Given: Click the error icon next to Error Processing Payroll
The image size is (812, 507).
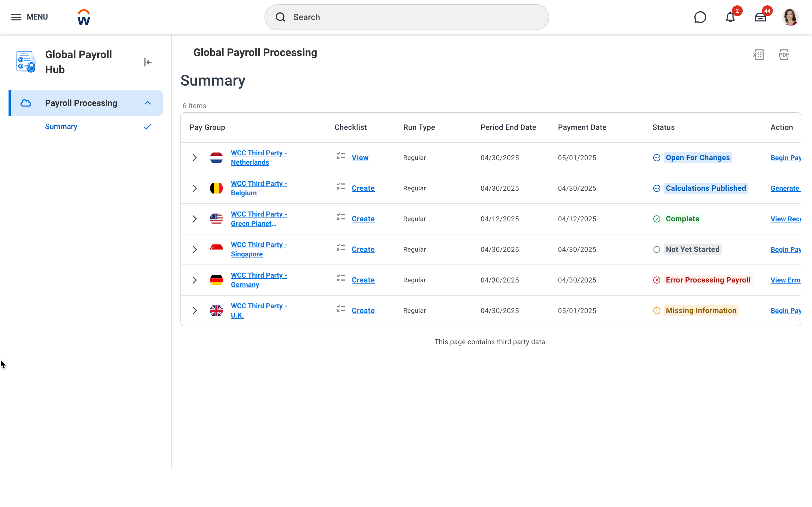Looking at the screenshot, I should (x=657, y=280).
